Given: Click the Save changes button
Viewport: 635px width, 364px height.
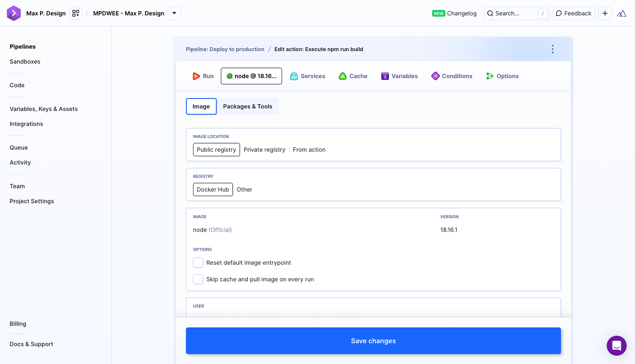Looking at the screenshot, I should click(373, 341).
